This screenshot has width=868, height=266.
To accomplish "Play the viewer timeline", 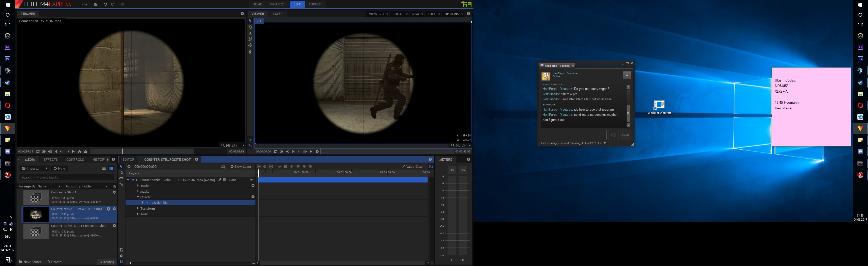I will point(311,151).
